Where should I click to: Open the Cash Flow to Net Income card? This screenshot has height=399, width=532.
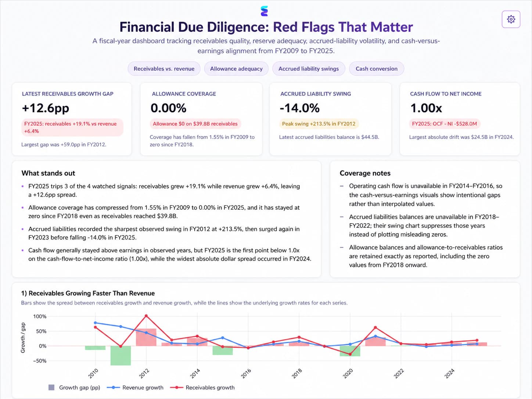pyautogui.click(x=460, y=119)
